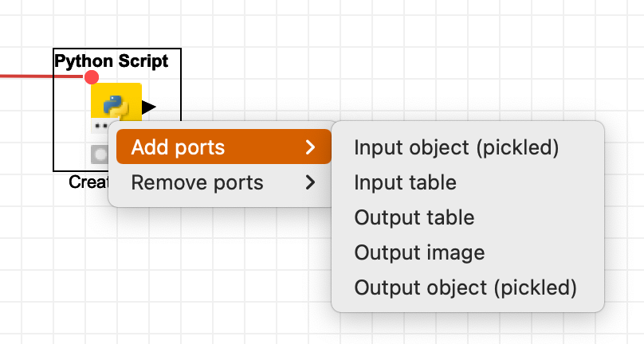
Task: Click the red input port dot
Action: 92,76
